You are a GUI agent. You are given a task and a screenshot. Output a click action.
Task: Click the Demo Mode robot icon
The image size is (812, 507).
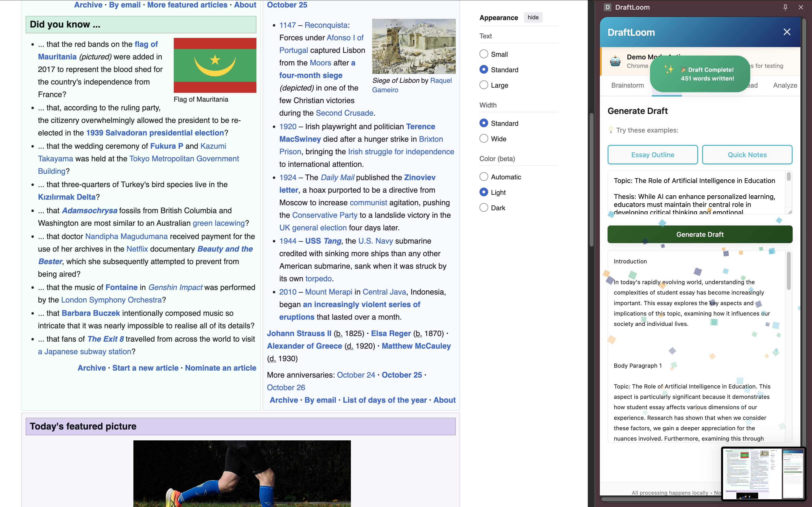[x=615, y=61]
